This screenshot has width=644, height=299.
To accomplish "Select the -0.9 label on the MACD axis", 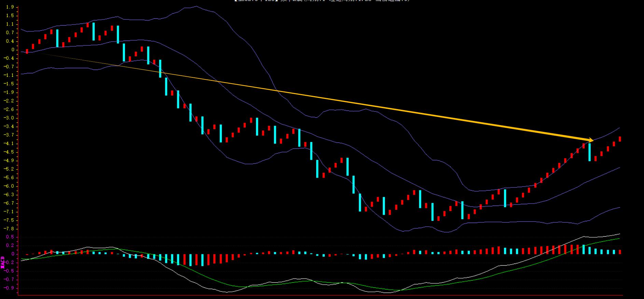I will 9,288.
